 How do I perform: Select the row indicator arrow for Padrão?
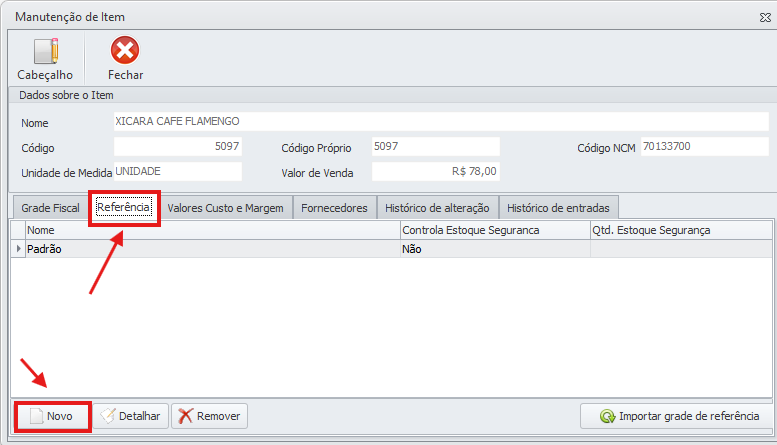pos(18,249)
